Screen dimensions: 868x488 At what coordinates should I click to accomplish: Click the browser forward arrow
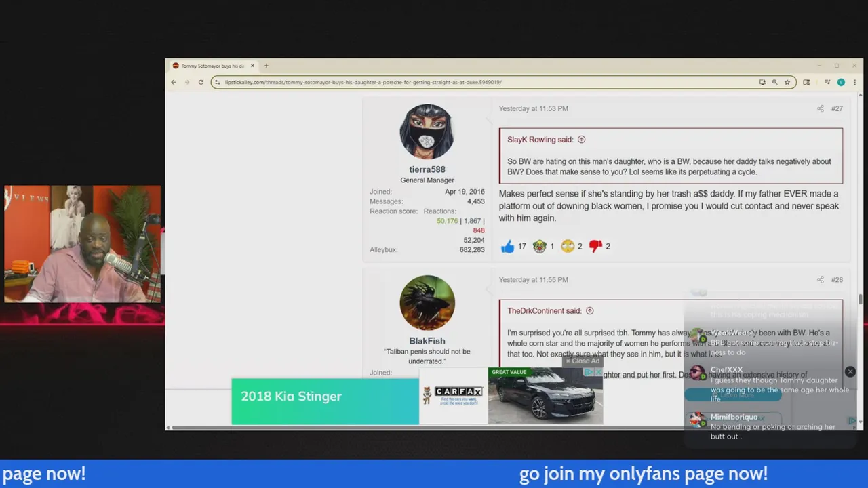point(187,82)
